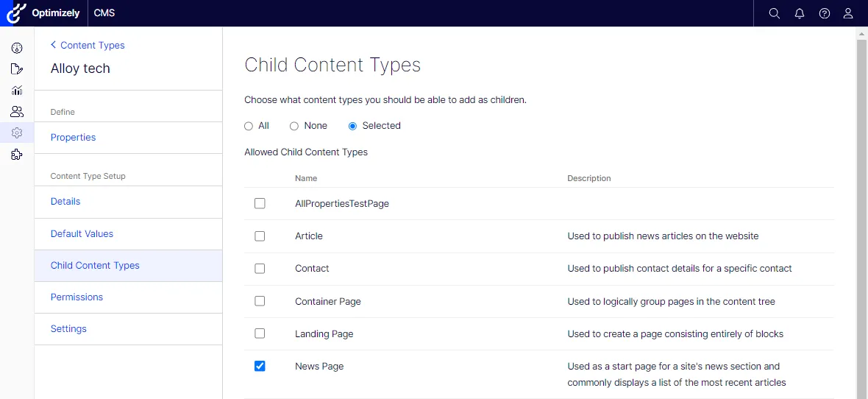Screen dimensions: 868x399
Task: Click the Optimizely brand name
Action: coord(56,13)
